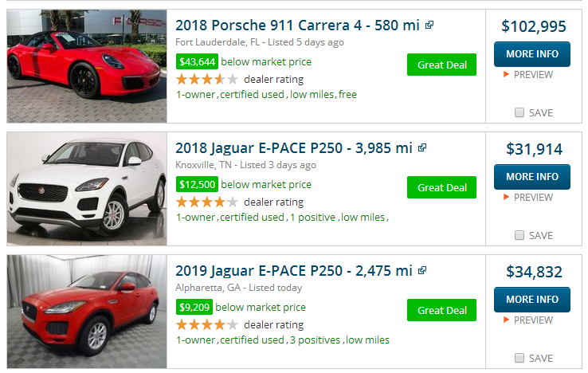This screenshot has width=588, height=373.
Task: Click dealer rating stars for Knoxville Jaguar
Action: (x=207, y=202)
